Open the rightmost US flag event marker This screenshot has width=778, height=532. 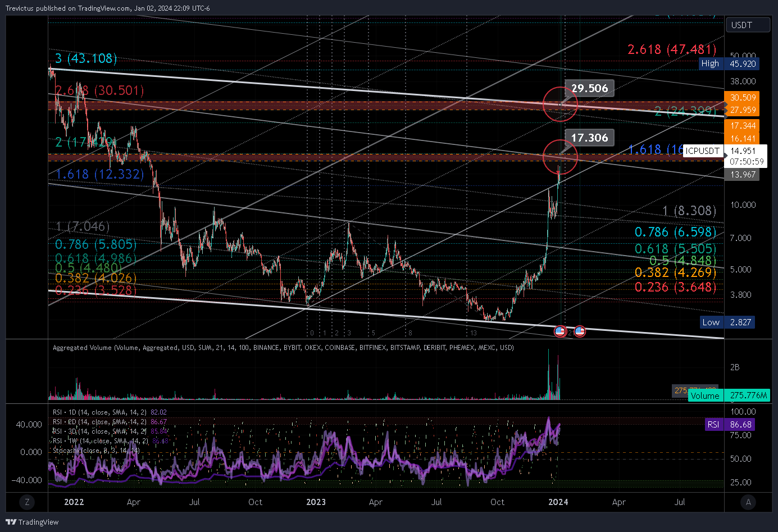580,331
